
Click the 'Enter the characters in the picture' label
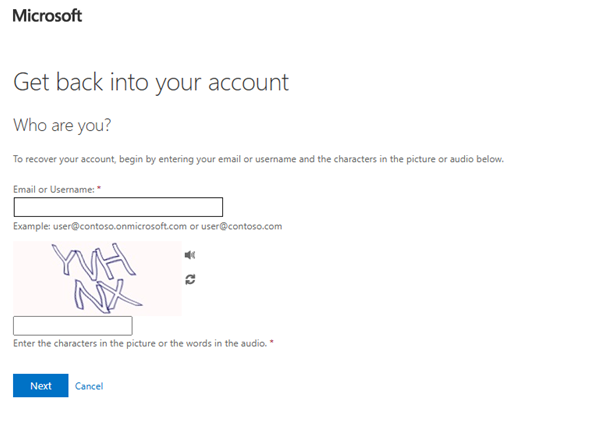click(x=140, y=343)
